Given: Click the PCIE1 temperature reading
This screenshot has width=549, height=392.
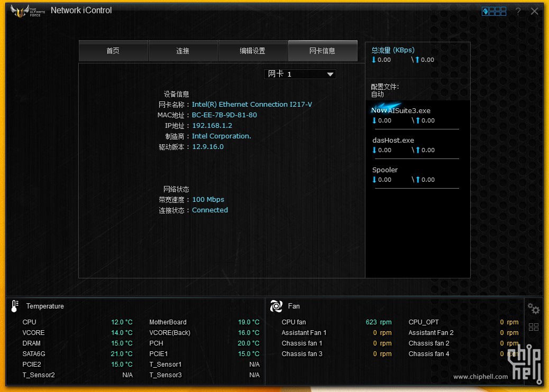Looking at the screenshot, I should point(249,354).
